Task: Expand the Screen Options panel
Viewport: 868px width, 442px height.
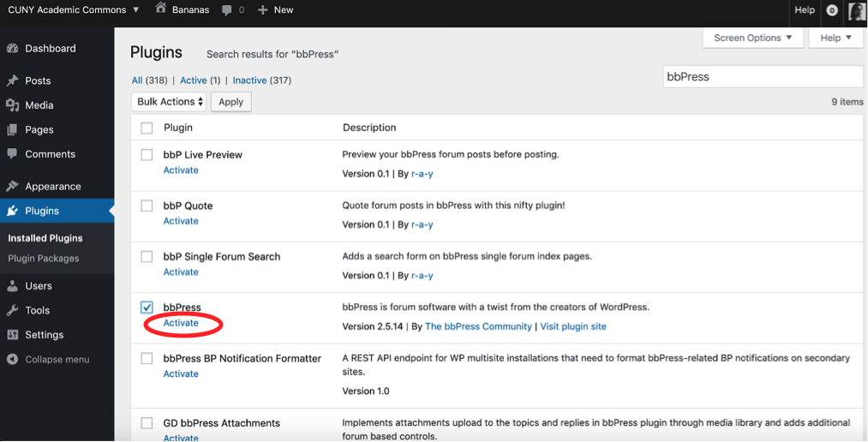Action: pos(752,38)
